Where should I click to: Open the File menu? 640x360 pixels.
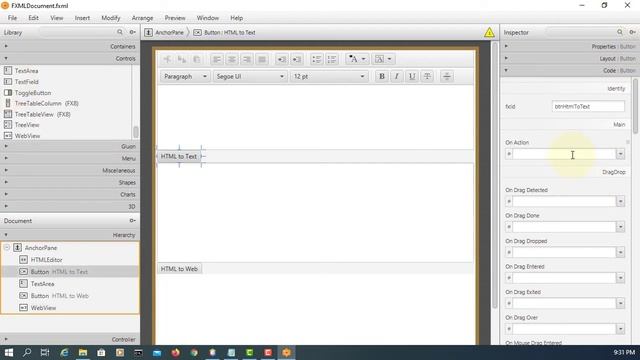point(12,18)
